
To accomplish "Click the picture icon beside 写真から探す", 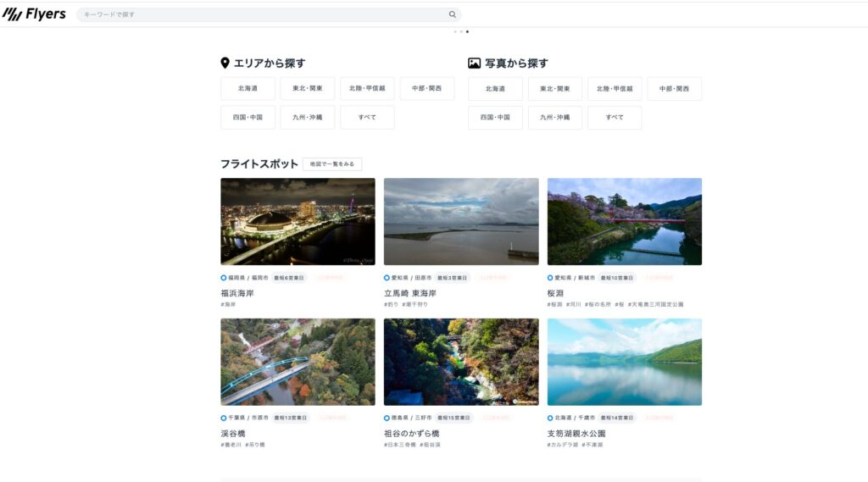I will tap(475, 63).
